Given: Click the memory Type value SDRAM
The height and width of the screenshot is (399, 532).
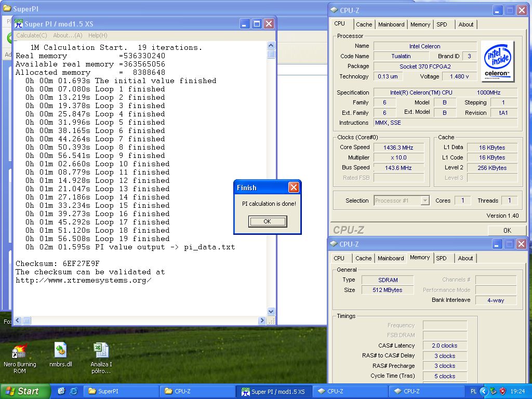Looking at the screenshot, I should click(x=388, y=280).
